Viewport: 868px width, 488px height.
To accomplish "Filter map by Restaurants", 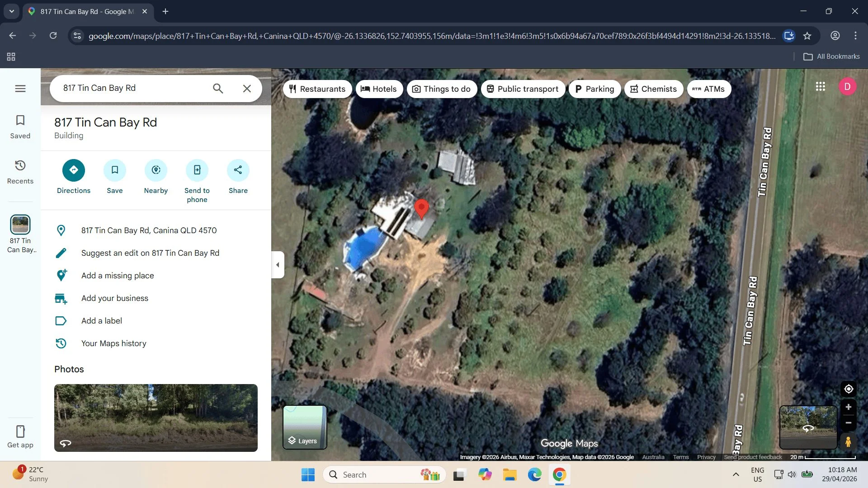I will [317, 89].
